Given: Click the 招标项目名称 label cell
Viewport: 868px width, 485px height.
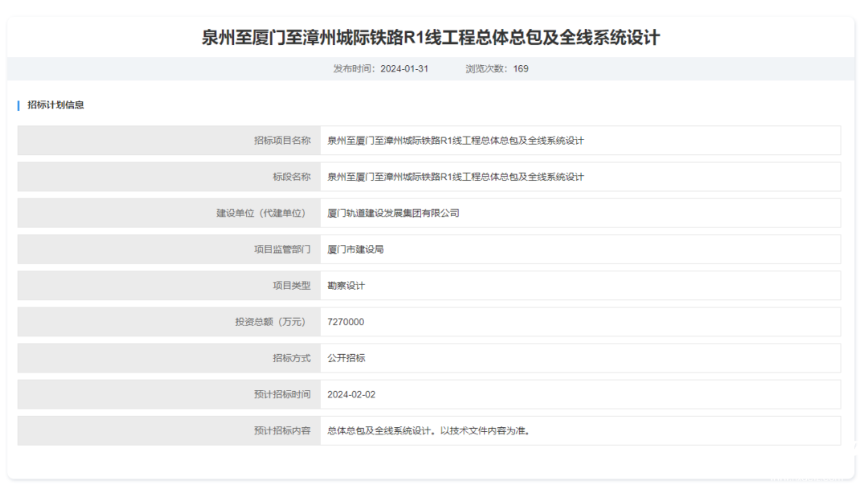Looking at the screenshot, I should click(169, 141).
